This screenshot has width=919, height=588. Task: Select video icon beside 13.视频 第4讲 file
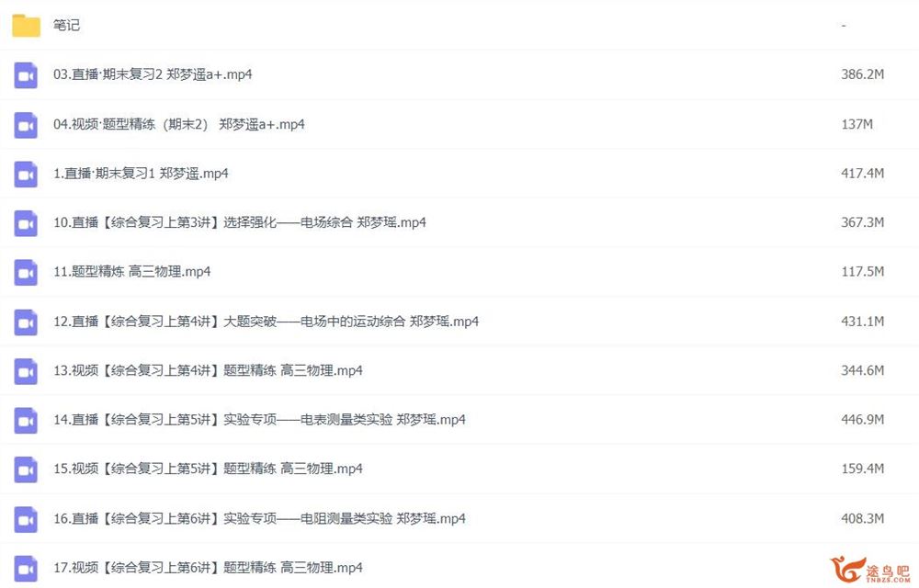click(26, 371)
